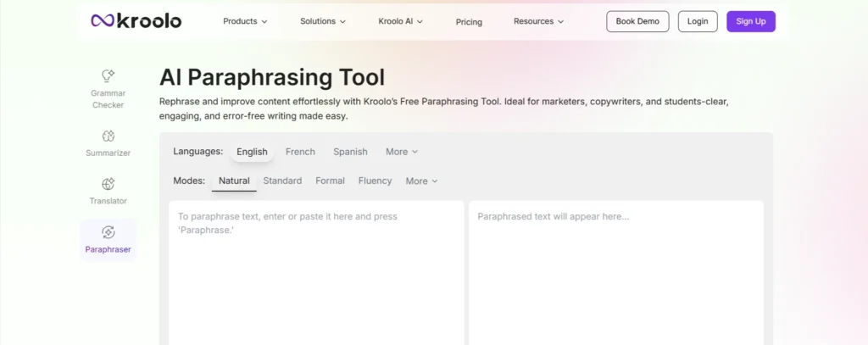This screenshot has width=868, height=345.
Task: Click into the paraphrase text input box
Action: (317, 272)
